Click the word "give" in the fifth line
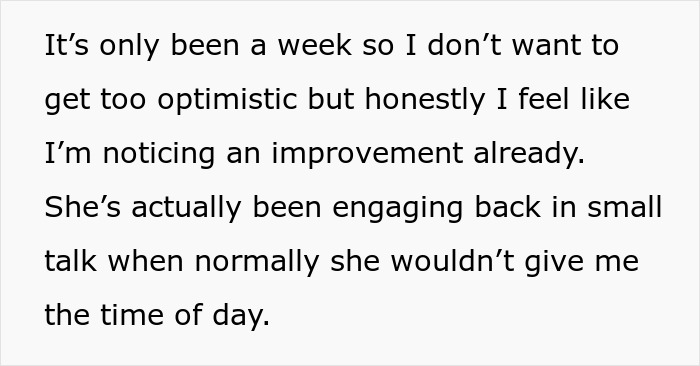 pos(554,262)
